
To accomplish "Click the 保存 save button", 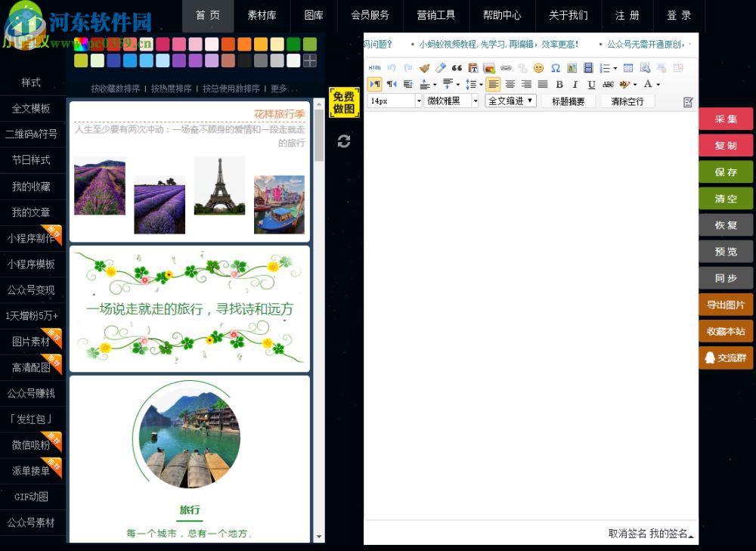I will 726,172.
